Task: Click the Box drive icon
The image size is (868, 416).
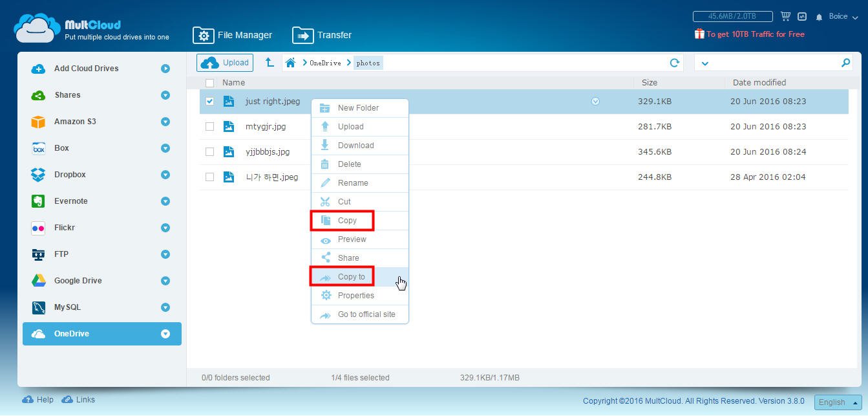Action: (x=38, y=148)
